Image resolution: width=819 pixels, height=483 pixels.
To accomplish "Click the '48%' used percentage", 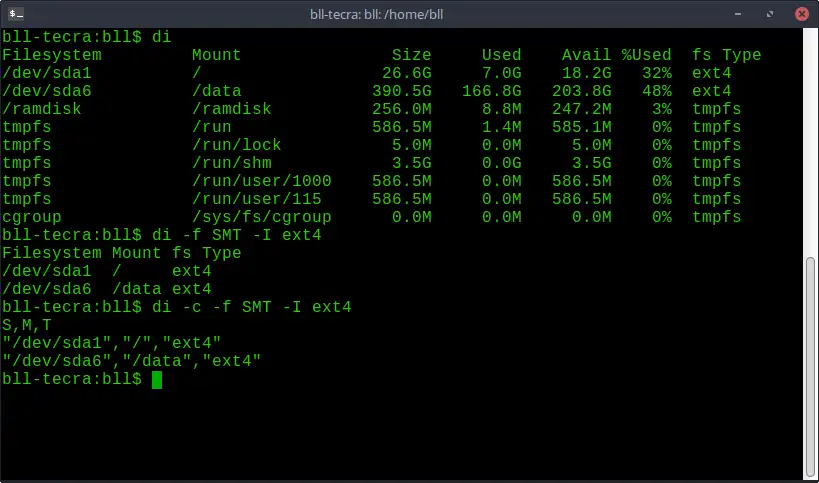I will pyautogui.click(x=657, y=91).
